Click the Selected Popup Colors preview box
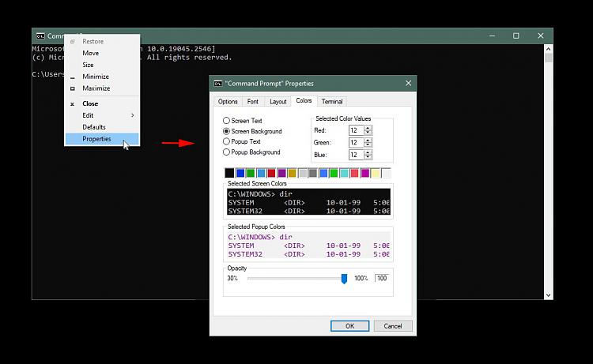Screen dimensions: 593x364 click(308, 246)
